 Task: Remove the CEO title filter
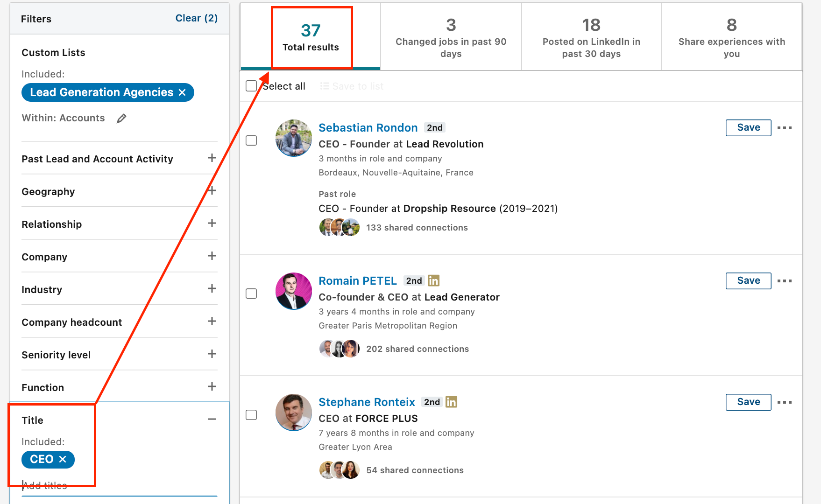[x=63, y=459]
